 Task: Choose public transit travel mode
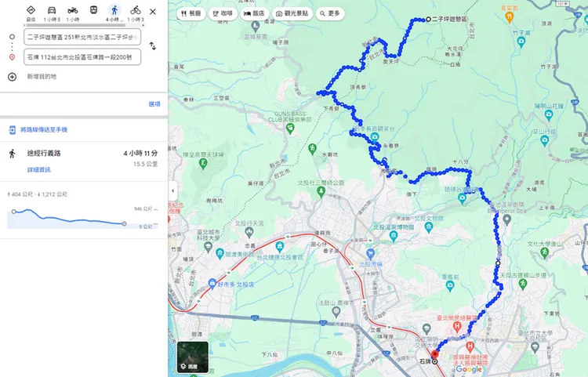coord(94,9)
